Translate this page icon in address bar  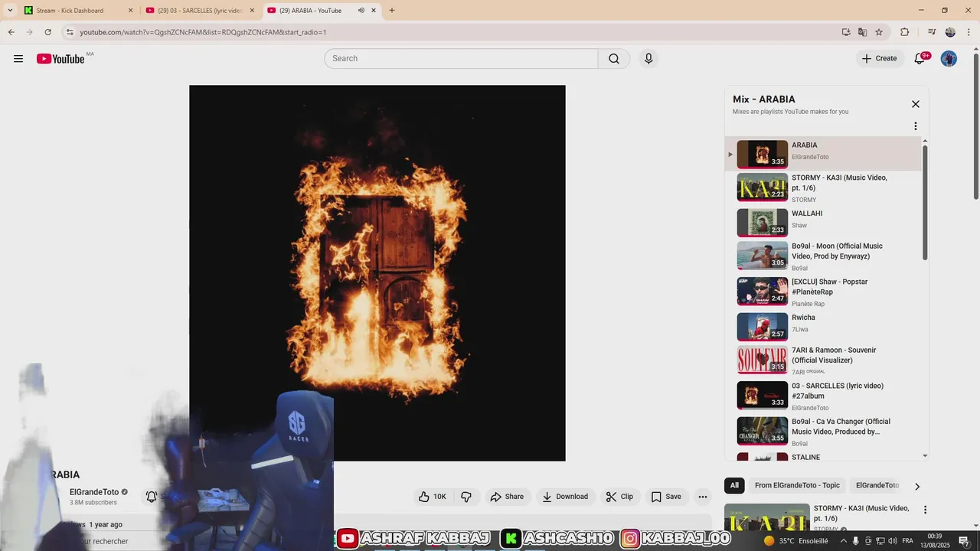pos(862,32)
